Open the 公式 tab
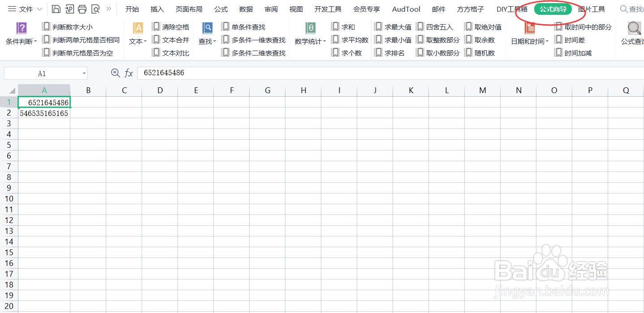This screenshot has width=644, height=313. [221, 9]
